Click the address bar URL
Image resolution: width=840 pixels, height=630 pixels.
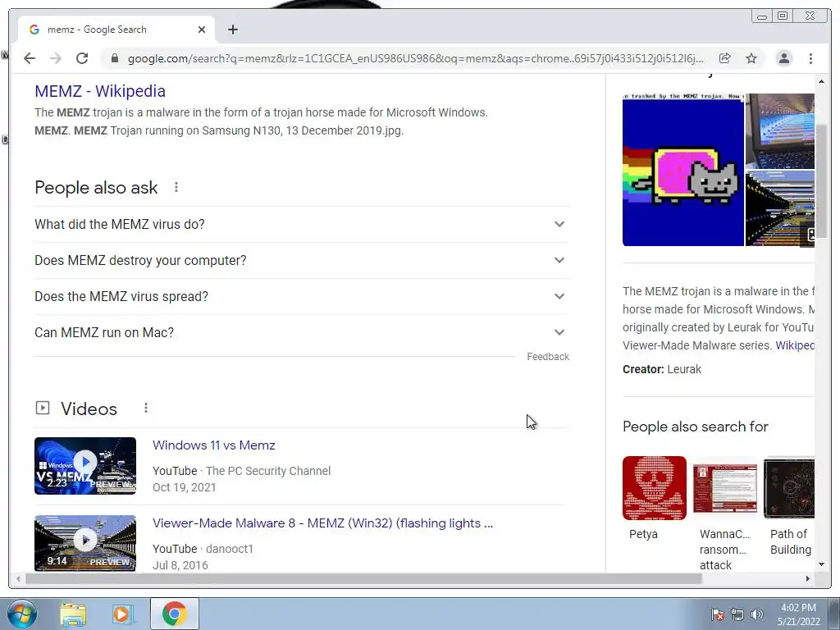click(x=415, y=58)
